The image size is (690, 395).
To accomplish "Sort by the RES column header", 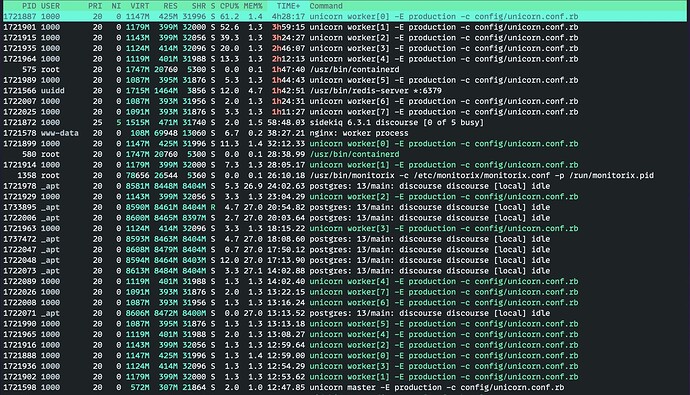I will click(170, 6).
